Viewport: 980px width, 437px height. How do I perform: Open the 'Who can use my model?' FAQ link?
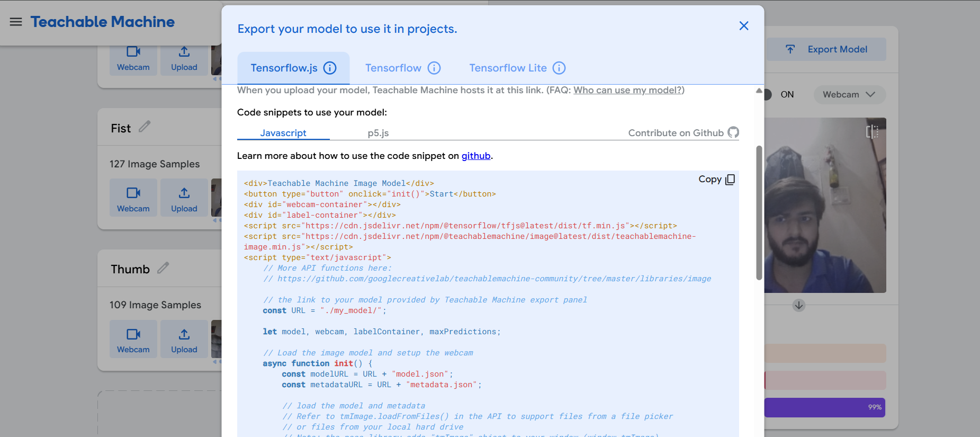(627, 90)
